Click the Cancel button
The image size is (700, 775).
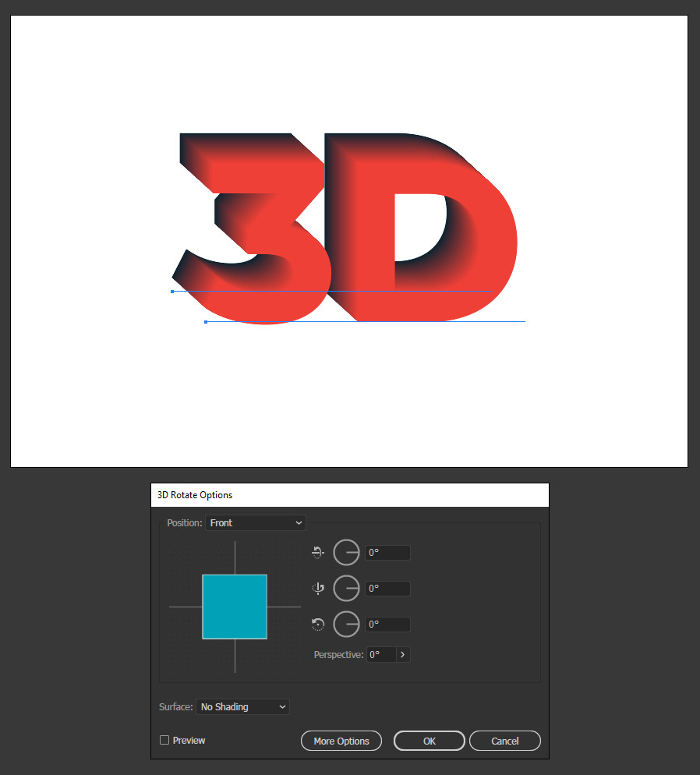coord(505,741)
